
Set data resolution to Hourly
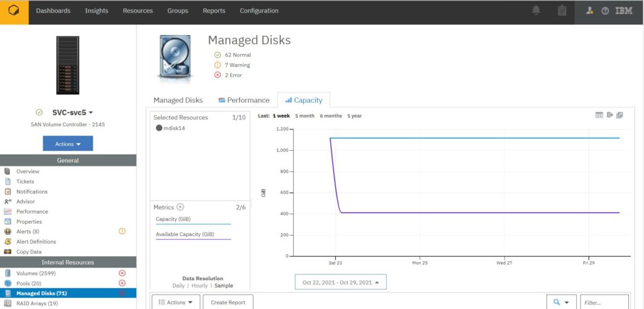pyautogui.click(x=199, y=286)
